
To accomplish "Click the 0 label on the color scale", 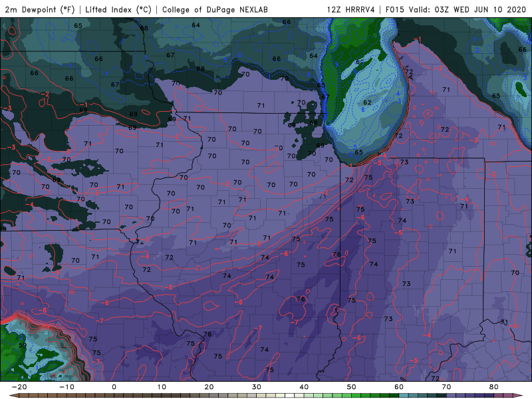I will (x=114, y=387).
